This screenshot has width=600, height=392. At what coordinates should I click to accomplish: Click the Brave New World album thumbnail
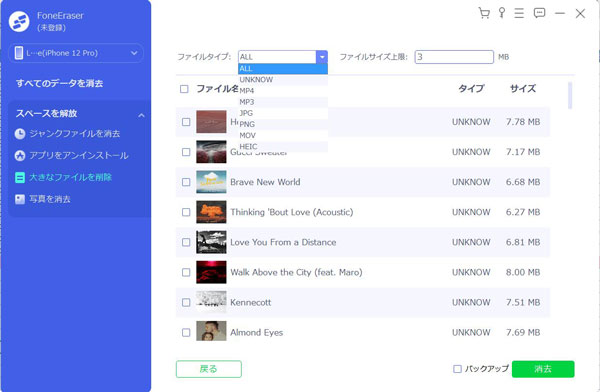click(211, 182)
